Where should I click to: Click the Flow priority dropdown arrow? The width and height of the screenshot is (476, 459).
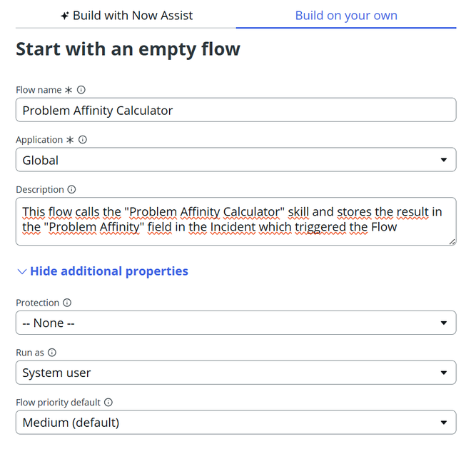pos(444,423)
